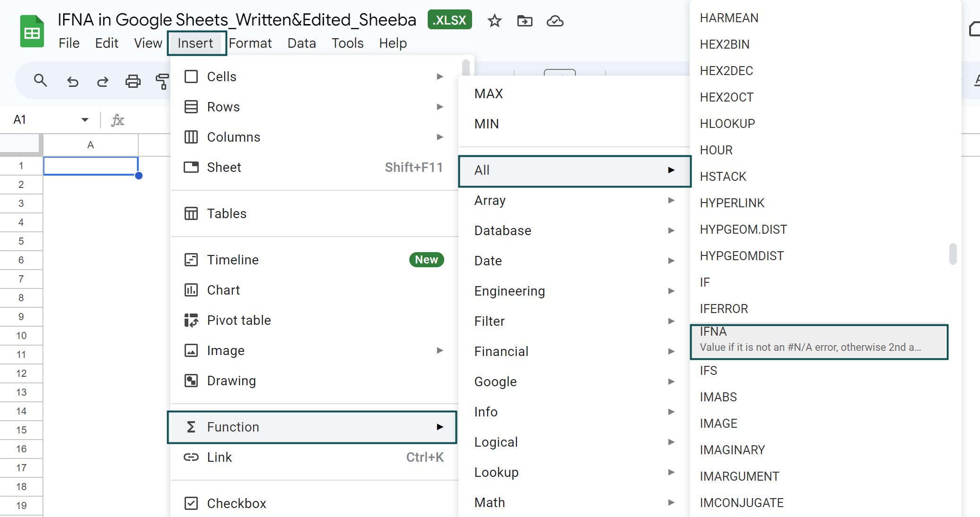Click the fx formula icon
Image resolution: width=980 pixels, height=517 pixels.
[x=118, y=120]
